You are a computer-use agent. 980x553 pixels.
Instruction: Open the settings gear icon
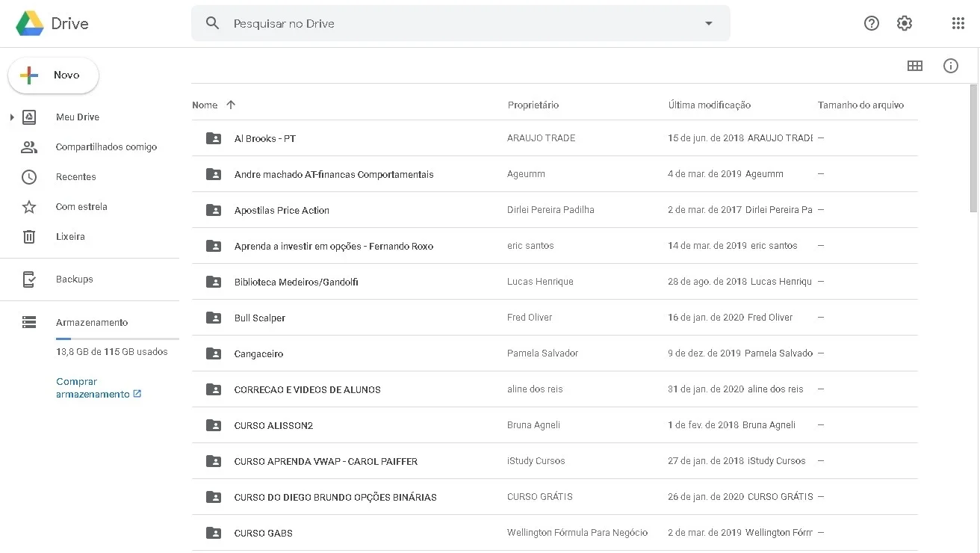pyautogui.click(x=905, y=23)
